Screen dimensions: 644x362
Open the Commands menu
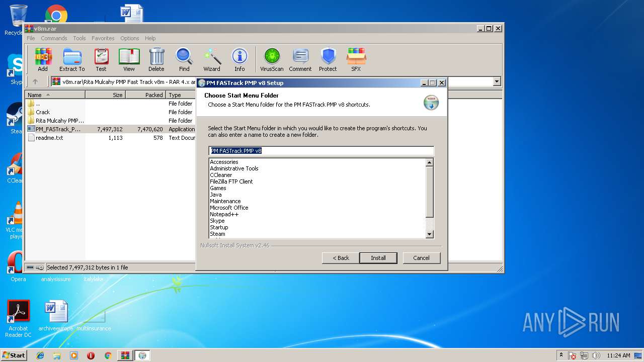coord(54,38)
